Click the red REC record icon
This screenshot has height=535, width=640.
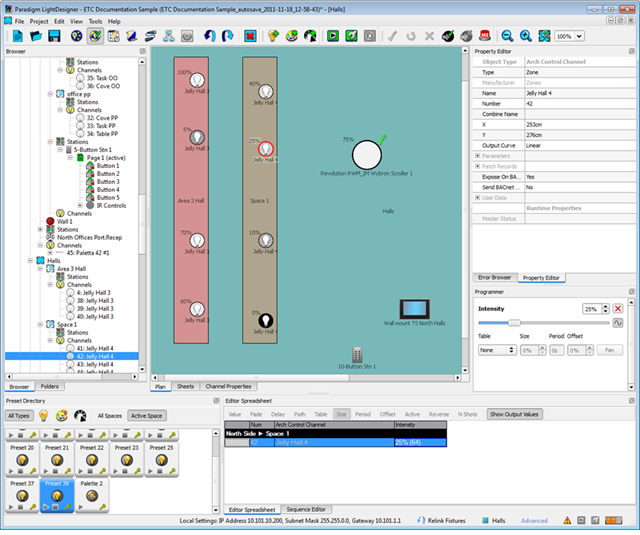click(485, 36)
